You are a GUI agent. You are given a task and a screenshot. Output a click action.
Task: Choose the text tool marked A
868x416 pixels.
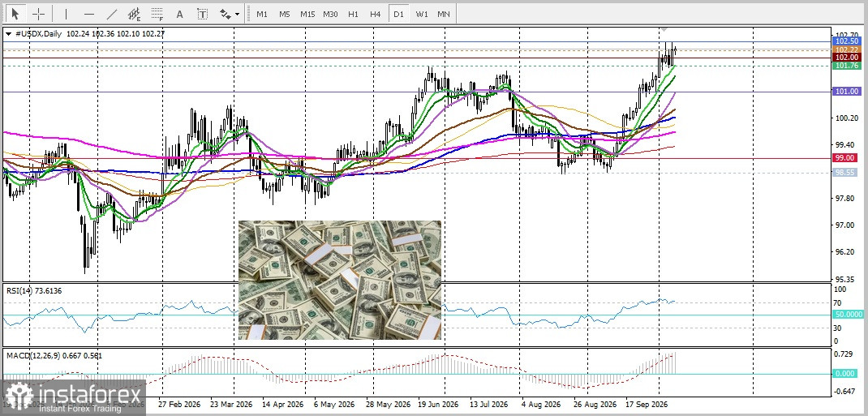click(x=179, y=14)
